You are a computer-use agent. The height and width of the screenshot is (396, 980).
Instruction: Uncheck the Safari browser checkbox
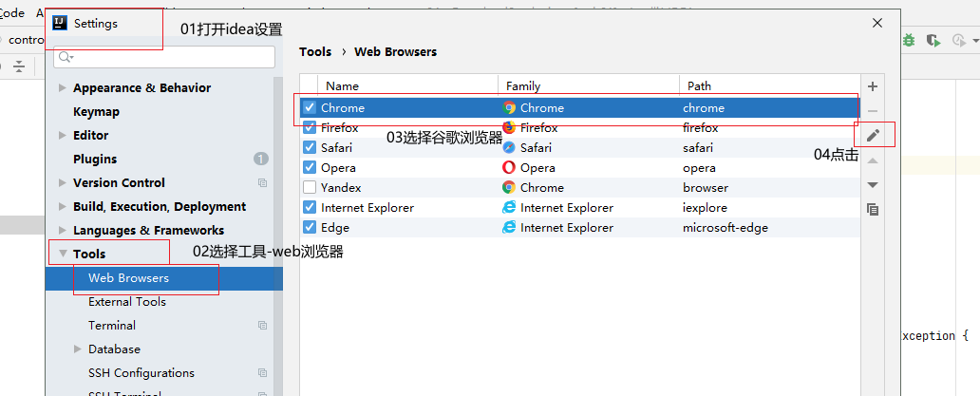click(310, 147)
